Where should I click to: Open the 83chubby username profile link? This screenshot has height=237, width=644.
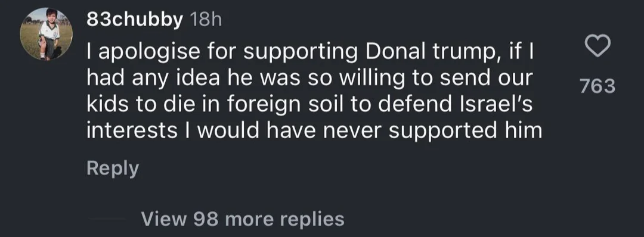135,20
